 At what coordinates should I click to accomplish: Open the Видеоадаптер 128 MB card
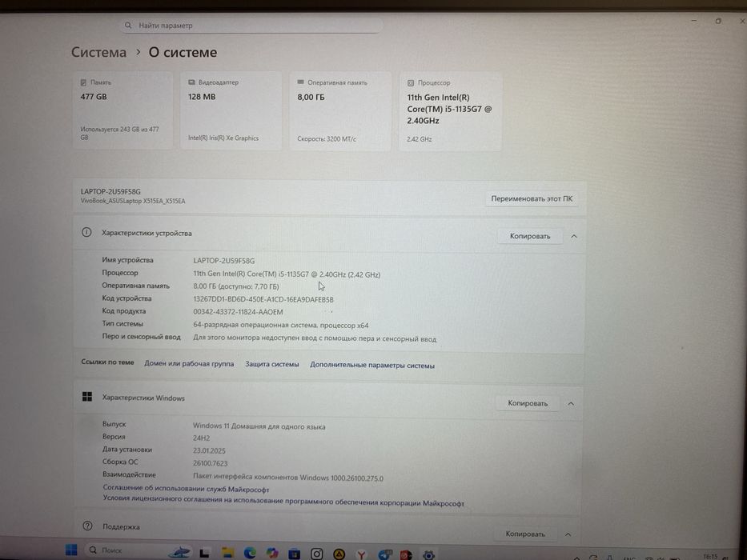click(231, 110)
